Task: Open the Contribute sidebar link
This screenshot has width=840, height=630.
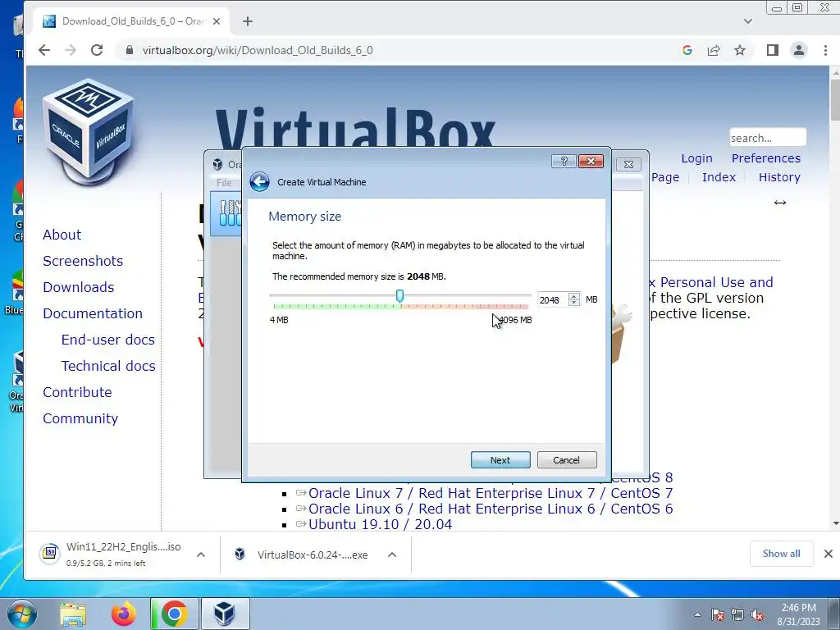Action: (x=78, y=392)
